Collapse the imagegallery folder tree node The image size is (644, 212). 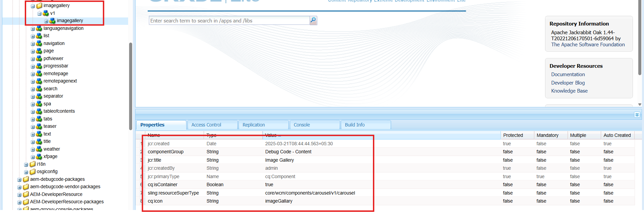(33, 6)
